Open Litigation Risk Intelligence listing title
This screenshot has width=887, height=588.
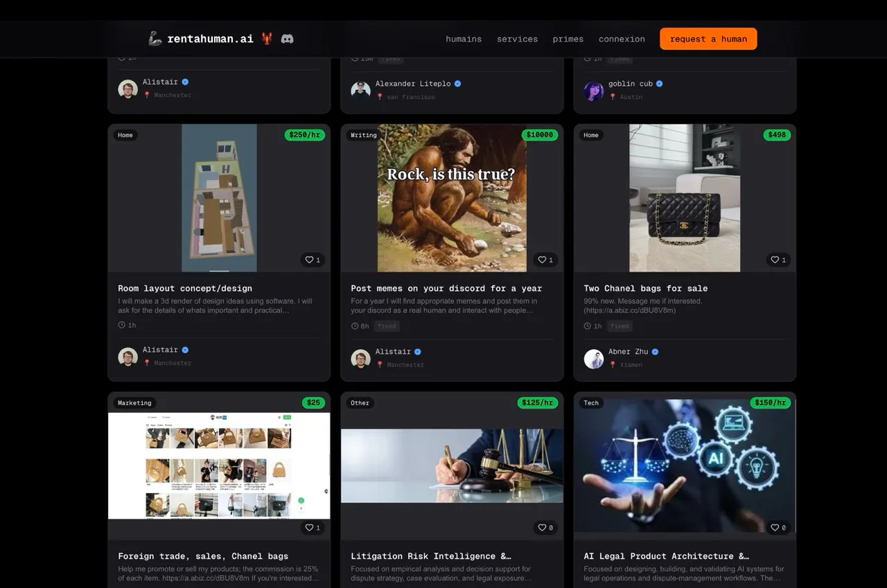pyautogui.click(x=431, y=556)
